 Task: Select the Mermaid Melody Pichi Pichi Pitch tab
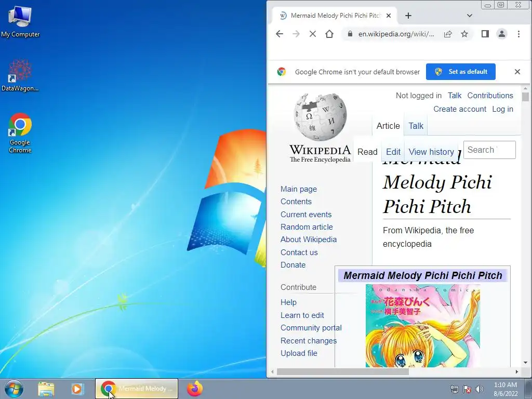[x=335, y=16]
